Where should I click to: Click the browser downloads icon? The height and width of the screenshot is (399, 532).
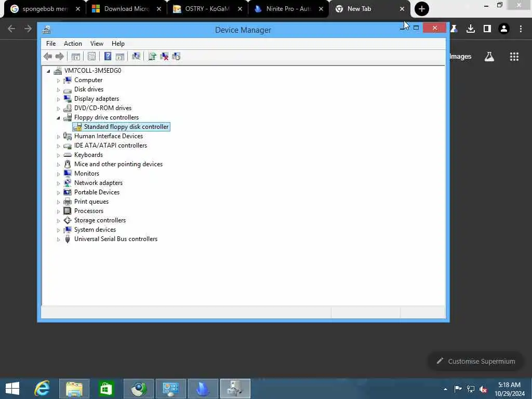click(x=471, y=29)
